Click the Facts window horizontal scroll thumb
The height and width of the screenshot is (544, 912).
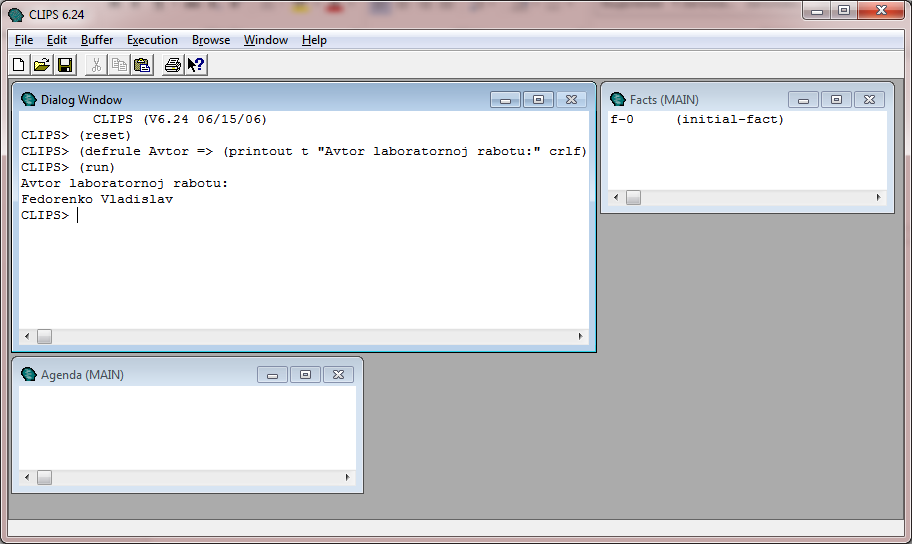(x=633, y=197)
